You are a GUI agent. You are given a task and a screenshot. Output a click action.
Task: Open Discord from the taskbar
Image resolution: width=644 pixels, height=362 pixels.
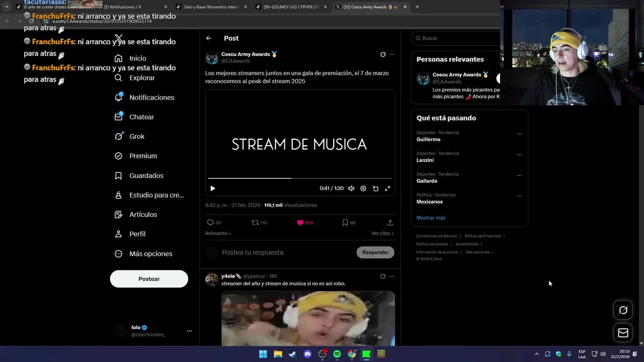pyautogui.click(x=307, y=354)
